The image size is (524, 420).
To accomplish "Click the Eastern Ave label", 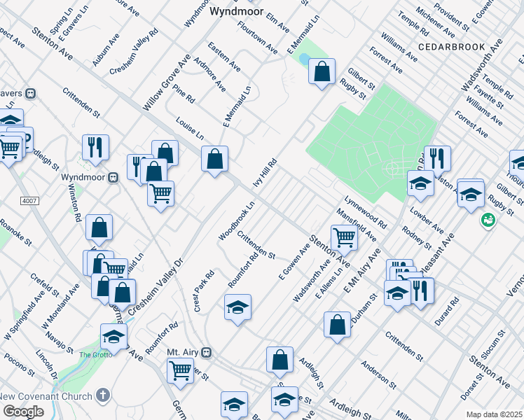I will tap(224, 57).
